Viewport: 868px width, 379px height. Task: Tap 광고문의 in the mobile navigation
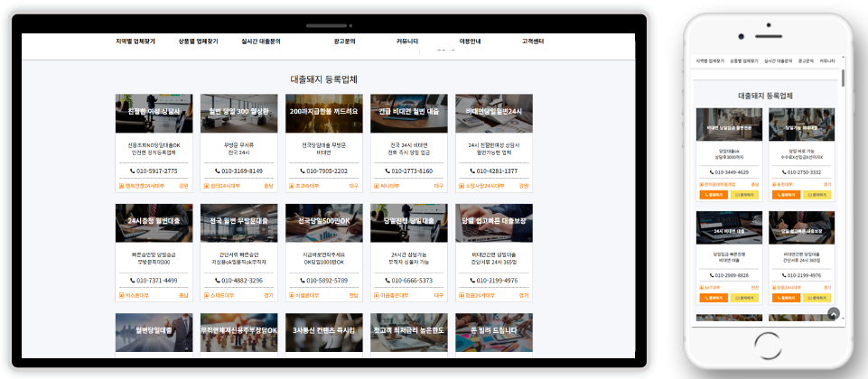[x=802, y=61]
